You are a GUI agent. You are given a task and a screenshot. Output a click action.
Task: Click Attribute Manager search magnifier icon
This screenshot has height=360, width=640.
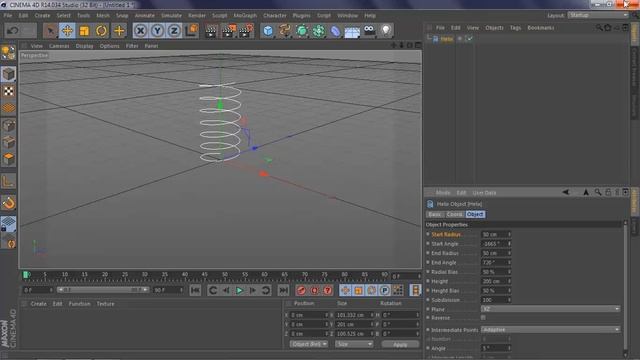pos(598,192)
